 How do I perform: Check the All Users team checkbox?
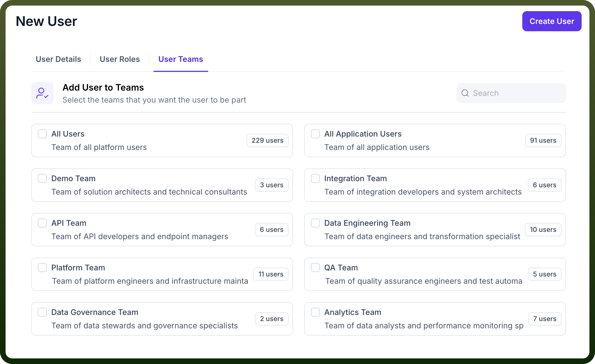point(42,134)
